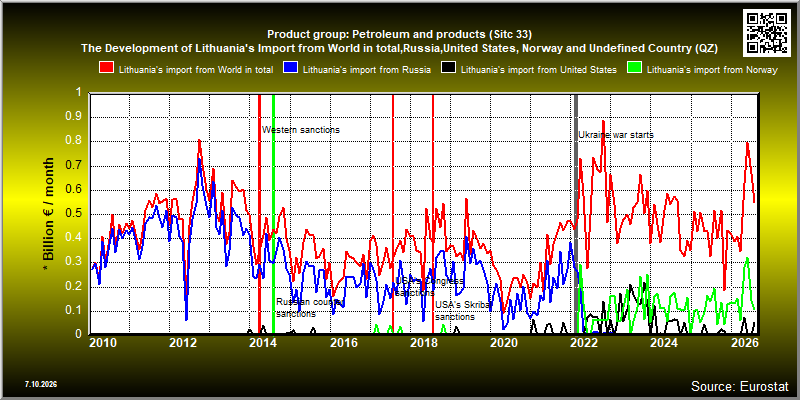Click the x-axis label 2014
The width and height of the screenshot is (800, 400).
click(263, 343)
